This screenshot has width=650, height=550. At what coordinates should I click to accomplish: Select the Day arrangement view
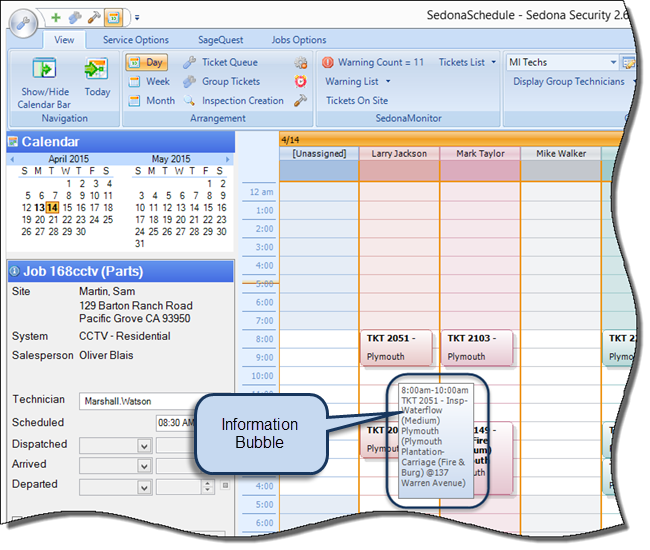pos(147,63)
